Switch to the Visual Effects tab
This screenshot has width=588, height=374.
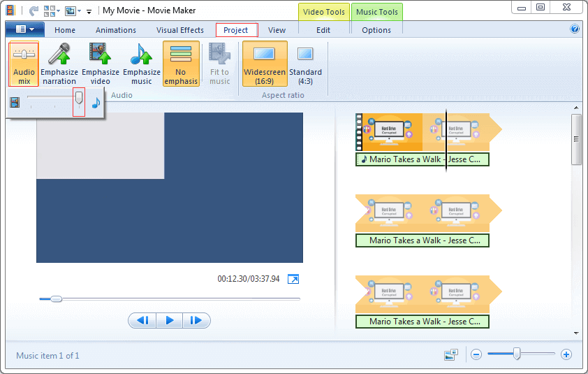coord(180,30)
